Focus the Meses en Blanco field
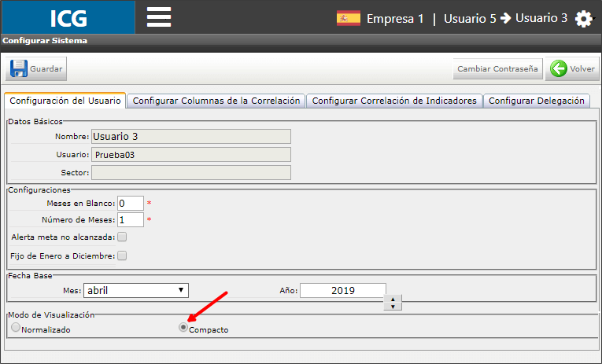 (131, 204)
